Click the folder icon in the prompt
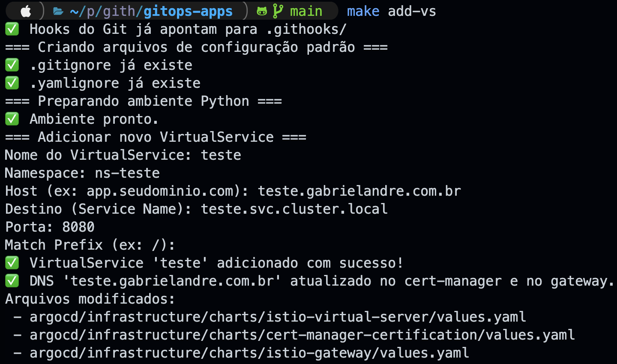617x364 pixels. pyautogui.click(x=58, y=11)
